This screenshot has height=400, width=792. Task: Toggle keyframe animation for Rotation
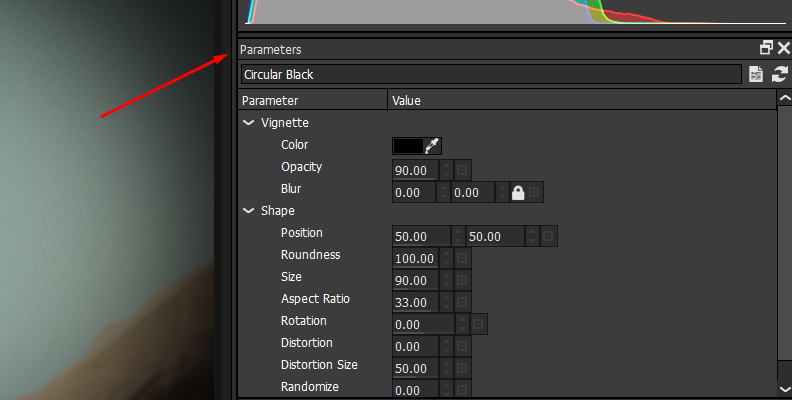click(x=478, y=324)
